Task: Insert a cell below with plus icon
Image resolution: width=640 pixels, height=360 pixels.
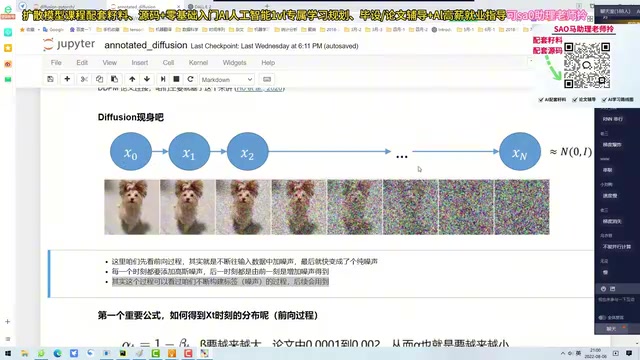Action: point(67,79)
